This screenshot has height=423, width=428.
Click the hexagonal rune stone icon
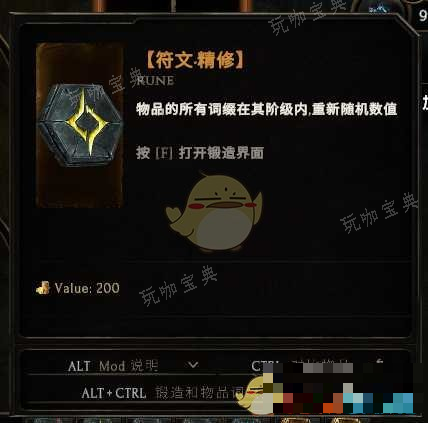pyautogui.click(x=80, y=125)
